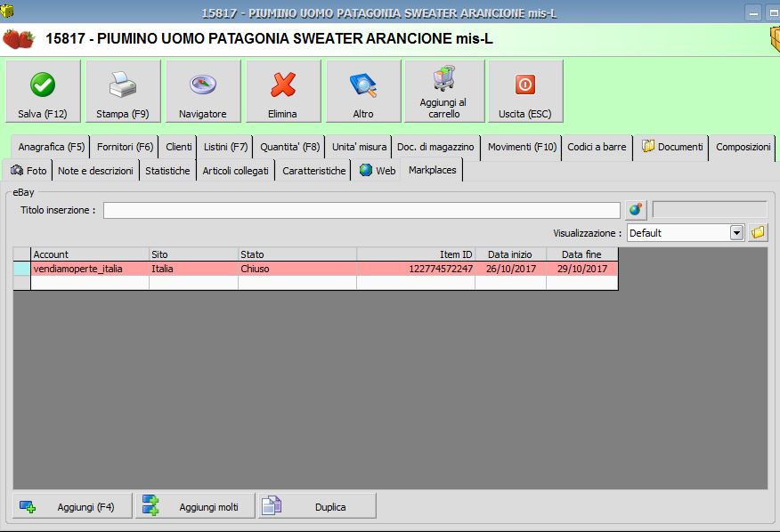Click the Item ID column header
780x532 pixels.
415,254
